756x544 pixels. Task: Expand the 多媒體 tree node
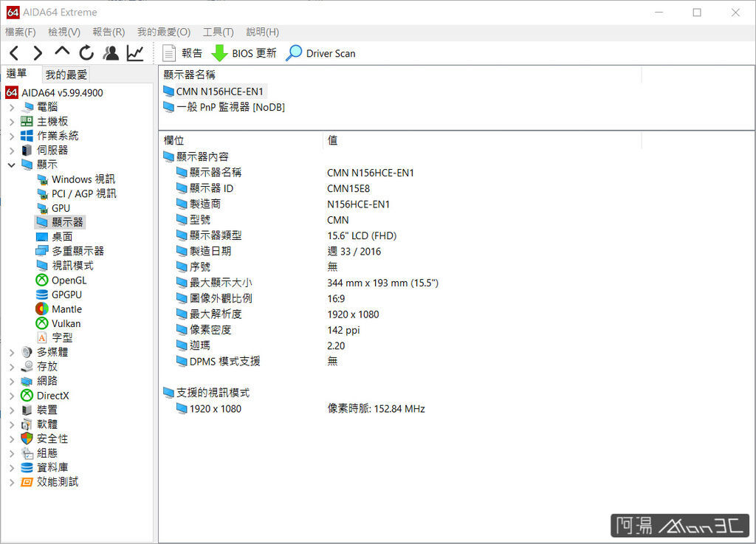[x=12, y=352]
